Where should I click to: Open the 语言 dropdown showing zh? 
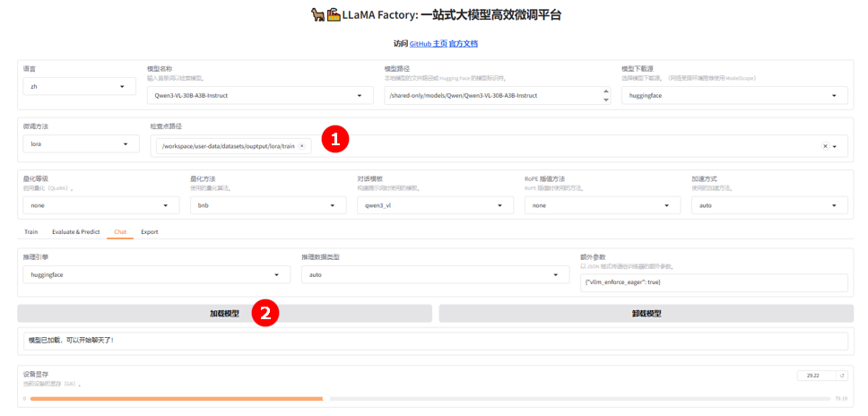[79, 87]
